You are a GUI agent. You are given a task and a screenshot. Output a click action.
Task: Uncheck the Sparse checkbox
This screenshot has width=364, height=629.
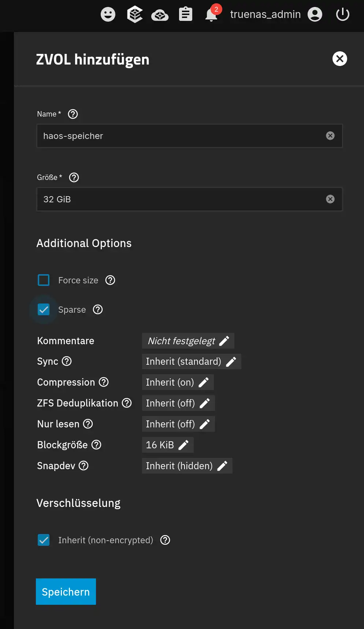[x=44, y=310]
